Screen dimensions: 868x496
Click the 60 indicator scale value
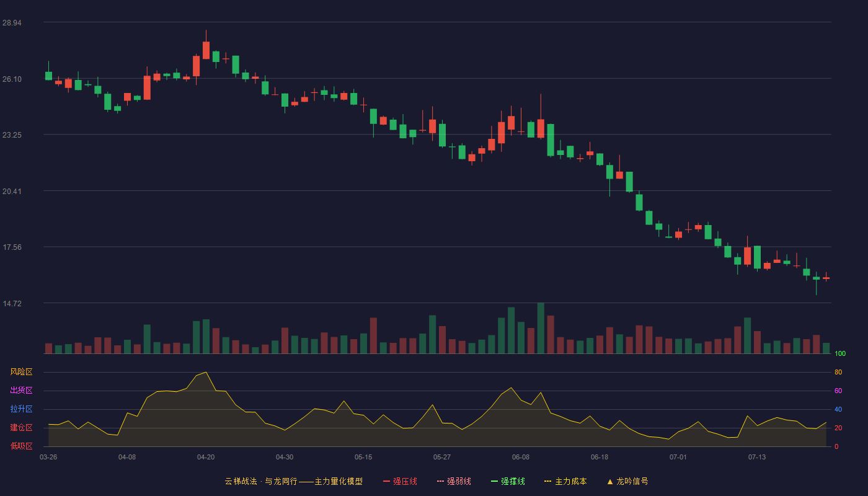[x=838, y=391]
